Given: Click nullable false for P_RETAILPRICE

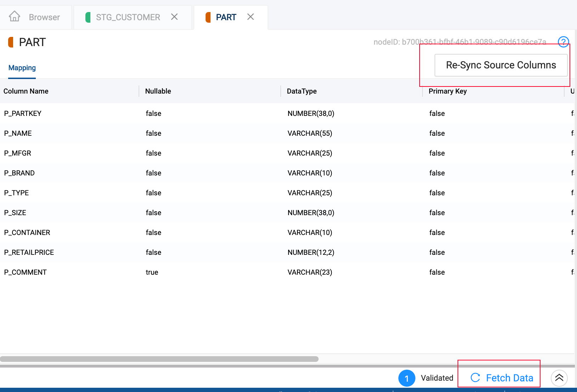Looking at the screenshot, I should click(x=153, y=252).
